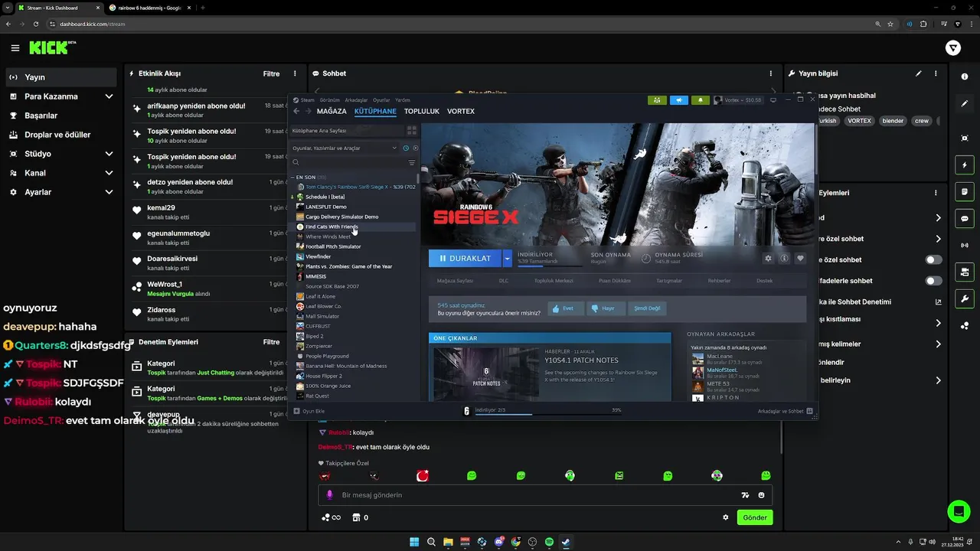Click the chat bubble icon in right sidebar

click(965, 218)
